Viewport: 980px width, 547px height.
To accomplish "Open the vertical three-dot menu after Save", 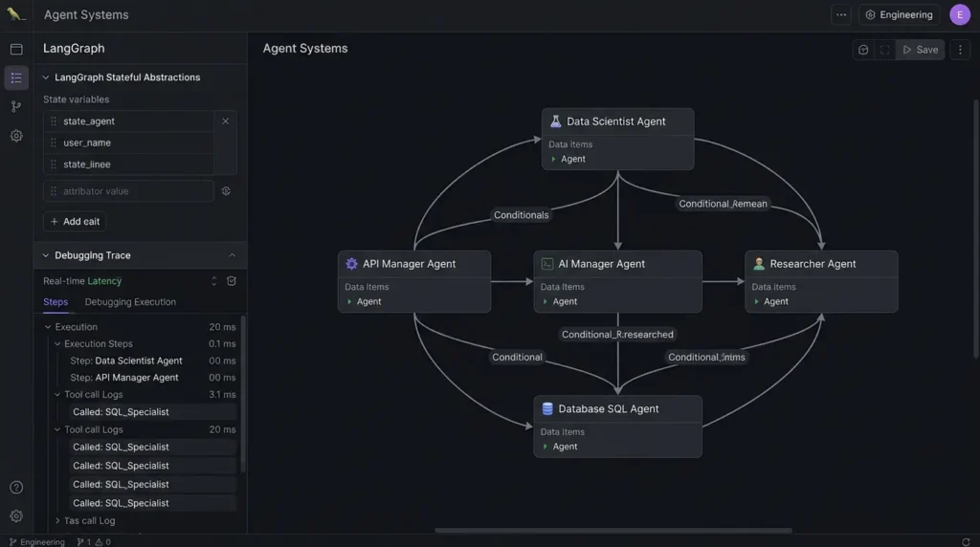I will click(960, 50).
